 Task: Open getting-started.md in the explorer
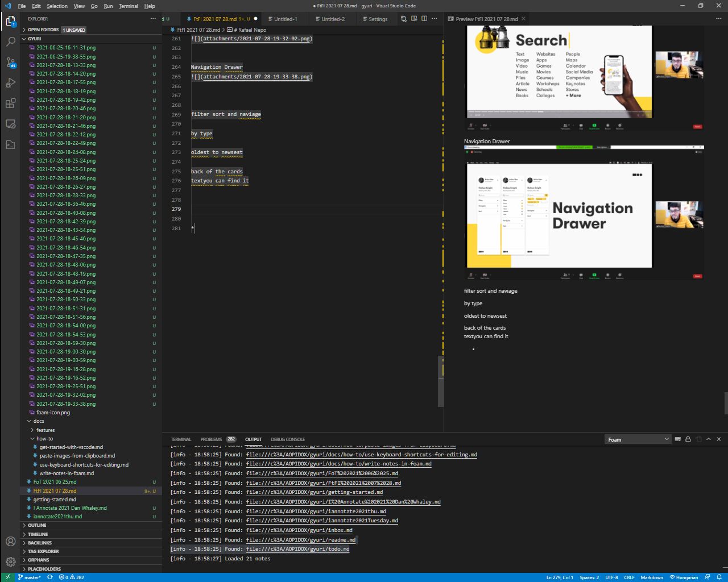[54, 500]
